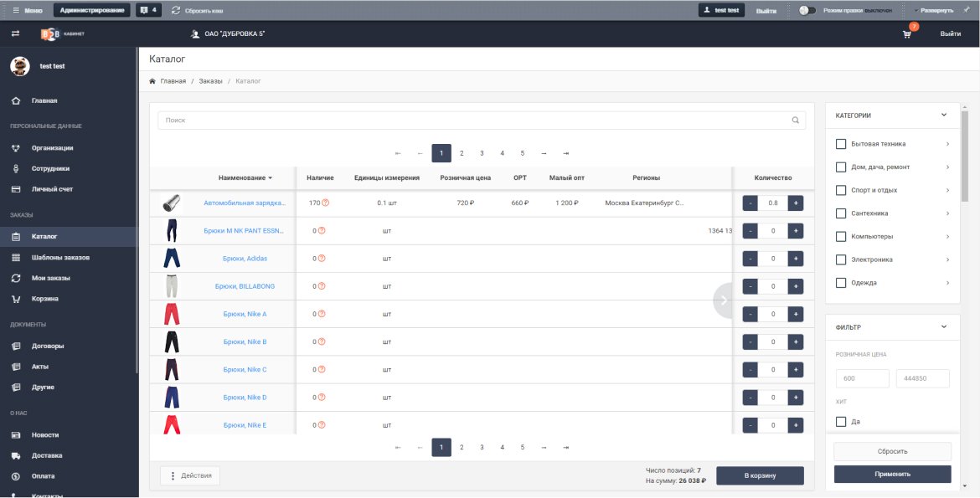This screenshot has width=980, height=498.
Task: Click availability question icon for Брюки, Nike A
Action: coord(322,314)
